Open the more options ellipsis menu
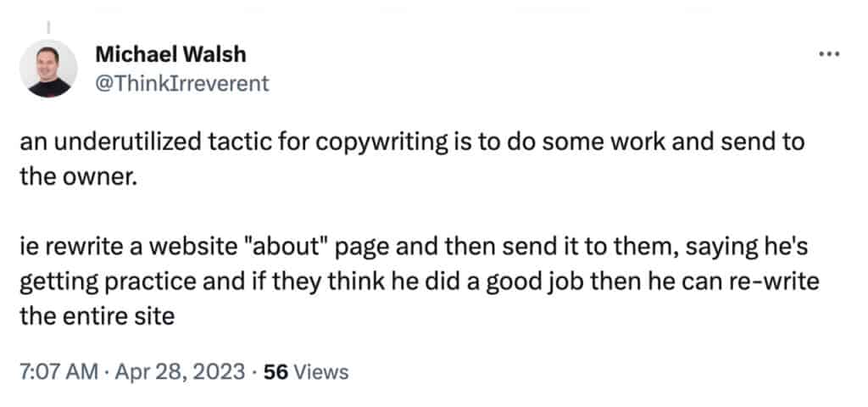Screen dimensions: 868x407 (x=827, y=54)
